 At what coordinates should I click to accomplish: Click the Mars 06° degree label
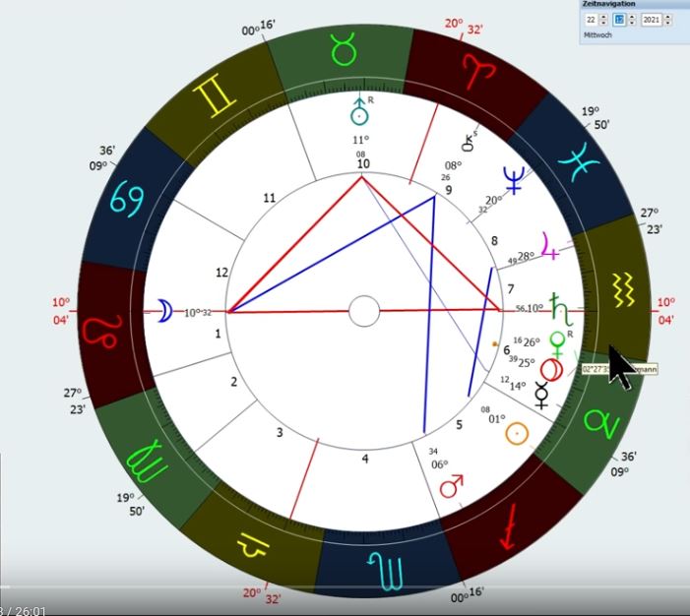pos(439,464)
